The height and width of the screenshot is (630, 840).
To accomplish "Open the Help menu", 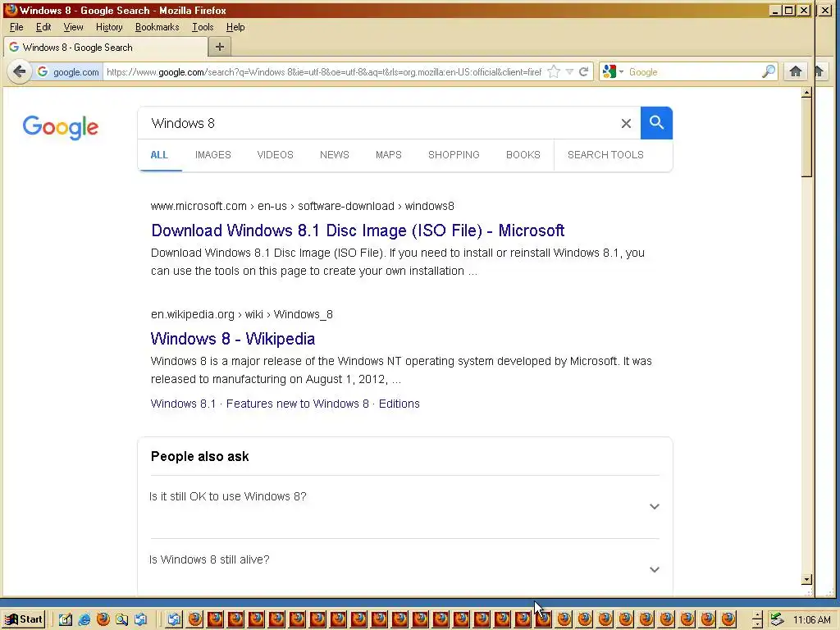I will click(x=235, y=27).
